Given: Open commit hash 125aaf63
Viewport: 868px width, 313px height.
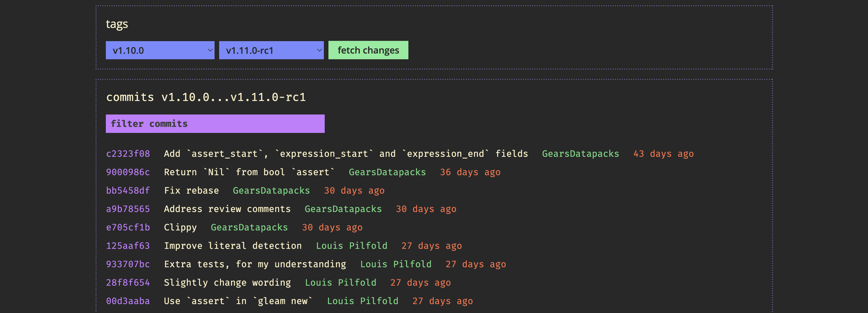Looking at the screenshot, I should point(128,246).
